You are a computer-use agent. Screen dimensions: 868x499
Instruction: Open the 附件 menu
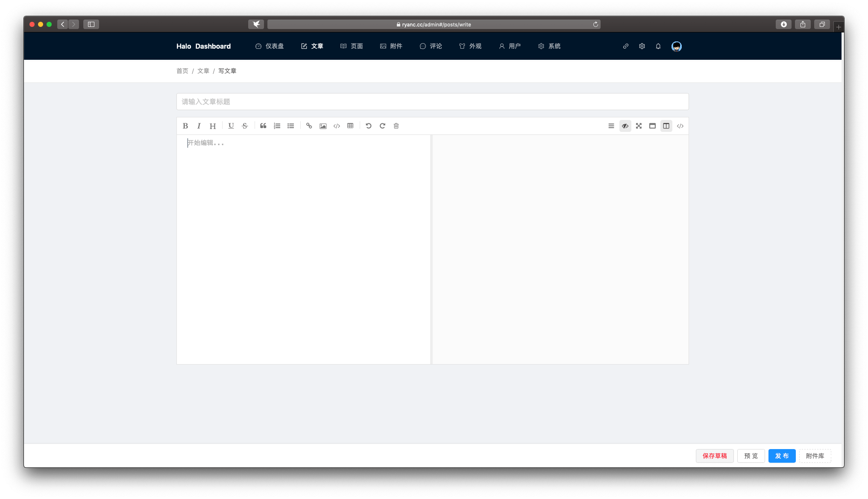point(391,46)
